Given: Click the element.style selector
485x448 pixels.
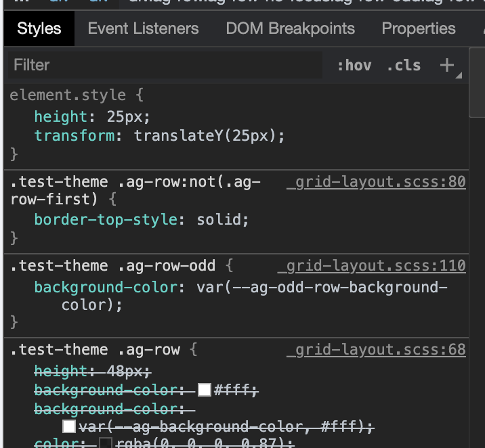Looking at the screenshot, I should (68, 95).
